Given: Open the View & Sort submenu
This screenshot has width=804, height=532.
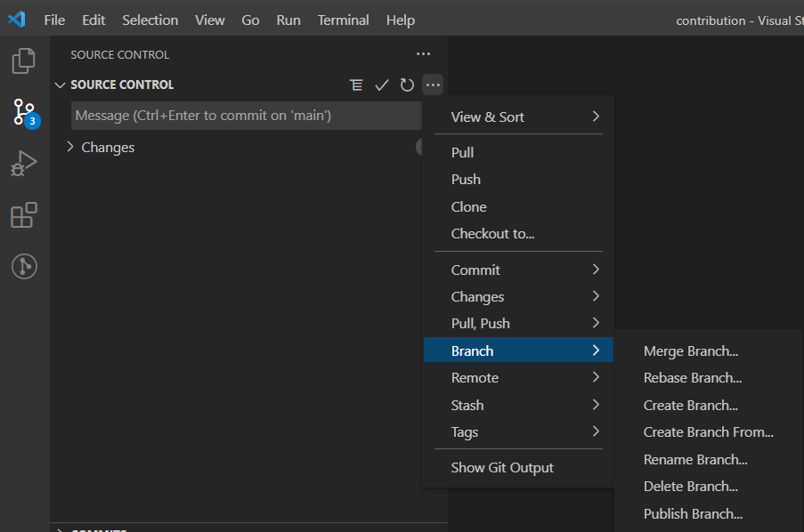Looking at the screenshot, I should [518, 117].
